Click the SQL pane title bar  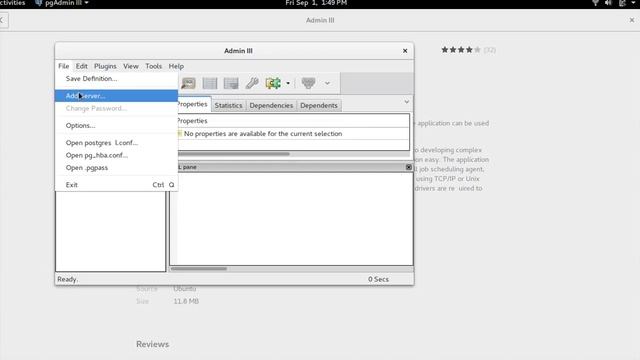click(291, 167)
